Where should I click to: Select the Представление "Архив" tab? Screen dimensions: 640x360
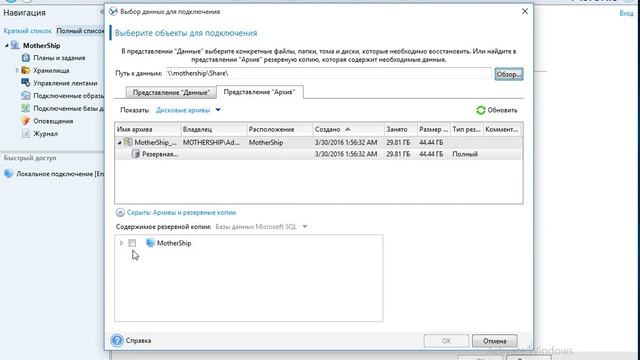pyautogui.click(x=260, y=92)
